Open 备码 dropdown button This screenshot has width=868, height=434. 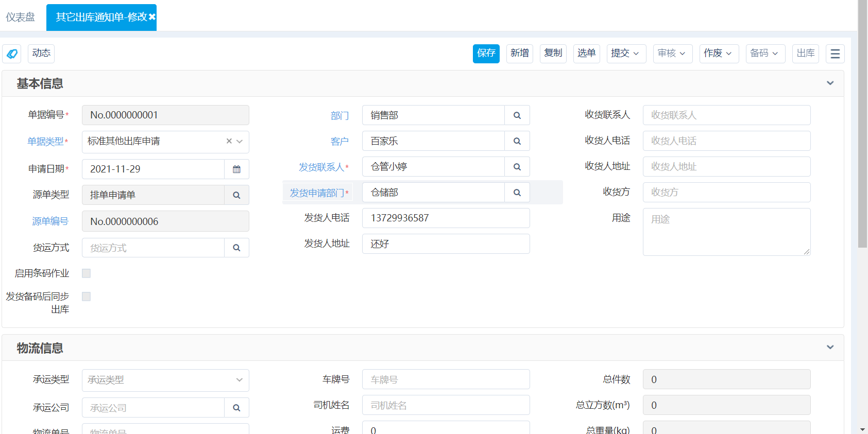coord(765,54)
